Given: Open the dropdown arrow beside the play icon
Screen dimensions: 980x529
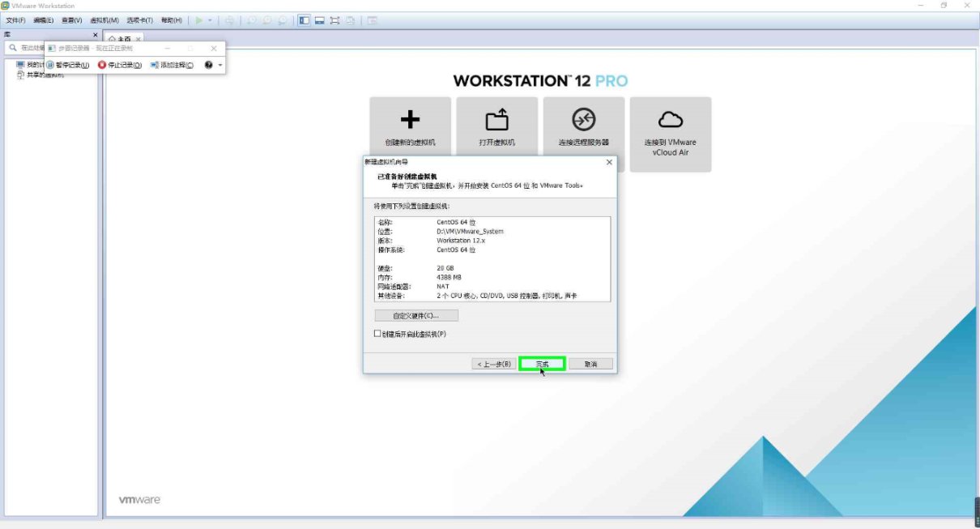Looking at the screenshot, I should tap(211, 19).
